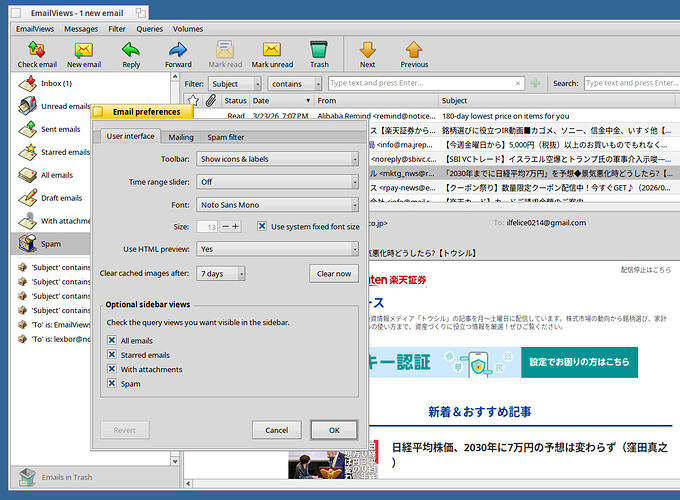The image size is (680, 500).
Task: Click OK in Email preferences
Action: (334, 430)
